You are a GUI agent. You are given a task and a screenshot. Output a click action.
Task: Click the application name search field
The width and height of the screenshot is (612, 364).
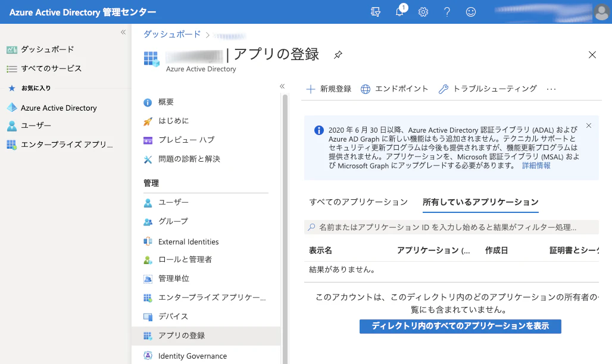[451, 227]
